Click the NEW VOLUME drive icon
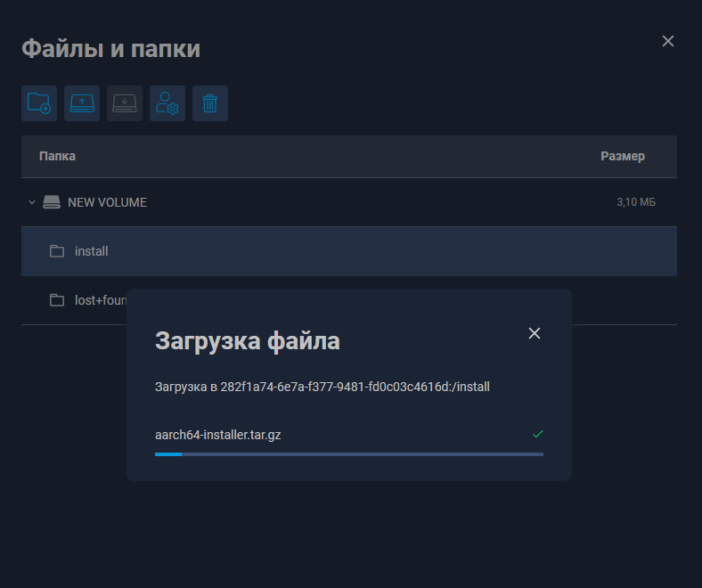Viewport: 702px width, 588px height. pos(52,202)
